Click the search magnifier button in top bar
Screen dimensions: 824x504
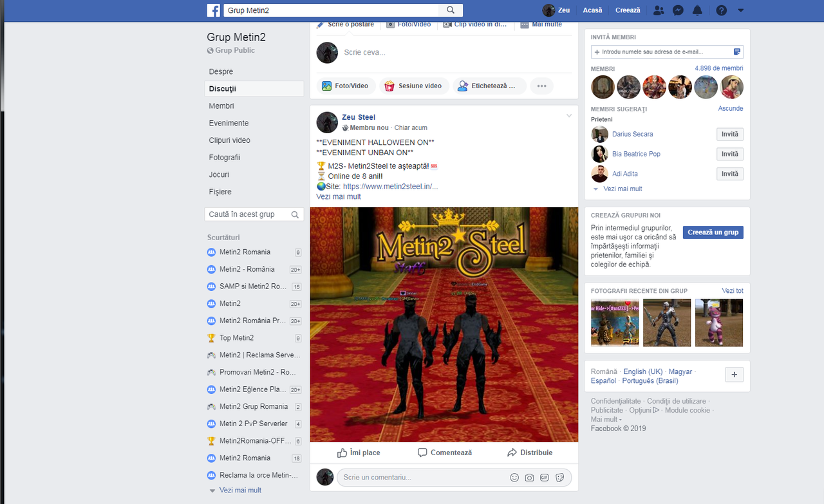[x=451, y=10]
